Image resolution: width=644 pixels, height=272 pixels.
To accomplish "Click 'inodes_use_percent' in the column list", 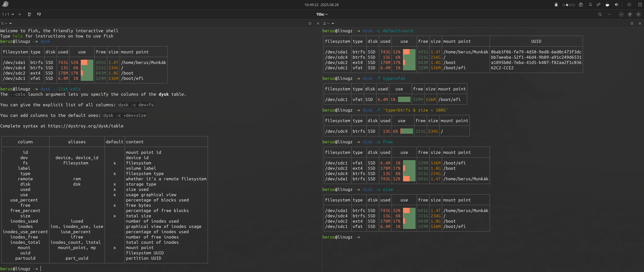I will click(x=25, y=232).
